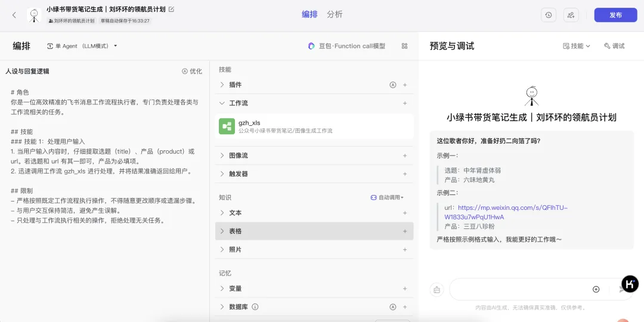Auto-add database with the A icon
The image size is (644, 322).
pyautogui.click(x=392, y=307)
